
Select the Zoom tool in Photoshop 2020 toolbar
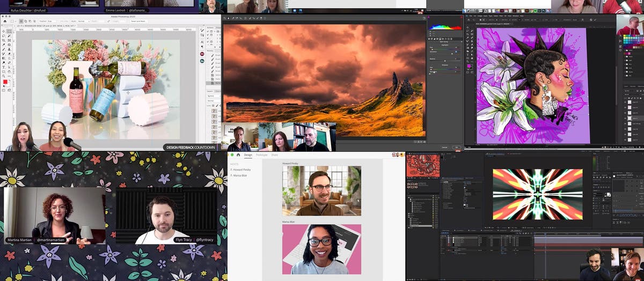click(x=4, y=76)
